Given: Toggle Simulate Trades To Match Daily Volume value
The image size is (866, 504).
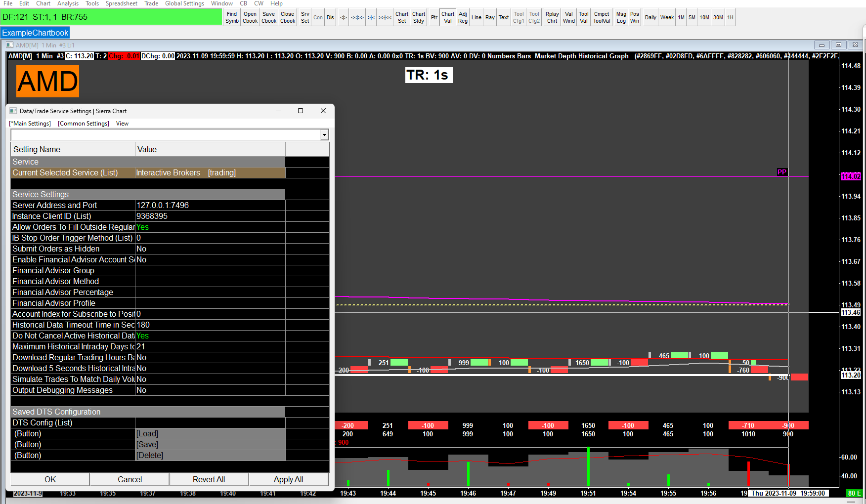Looking at the screenshot, I should 210,379.
